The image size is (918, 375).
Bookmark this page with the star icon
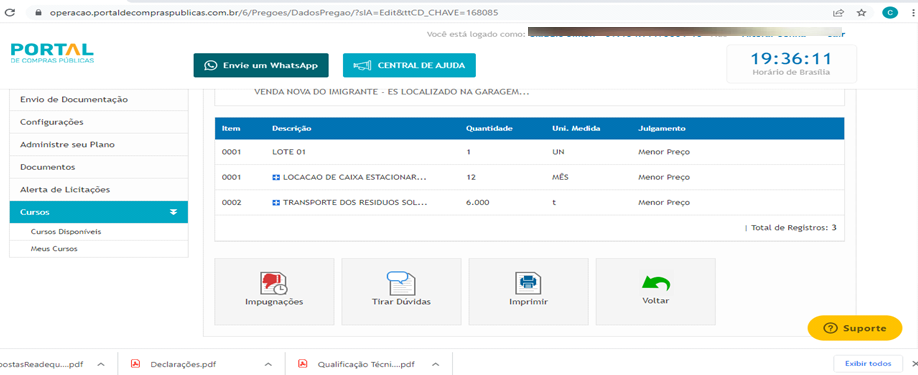pyautogui.click(x=861, y=12)
